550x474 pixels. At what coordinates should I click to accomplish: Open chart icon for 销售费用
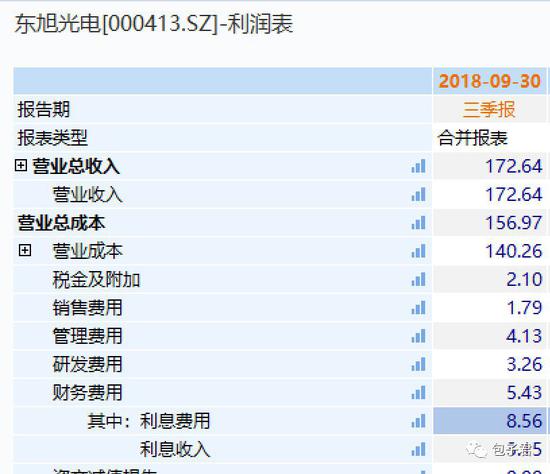418,308
